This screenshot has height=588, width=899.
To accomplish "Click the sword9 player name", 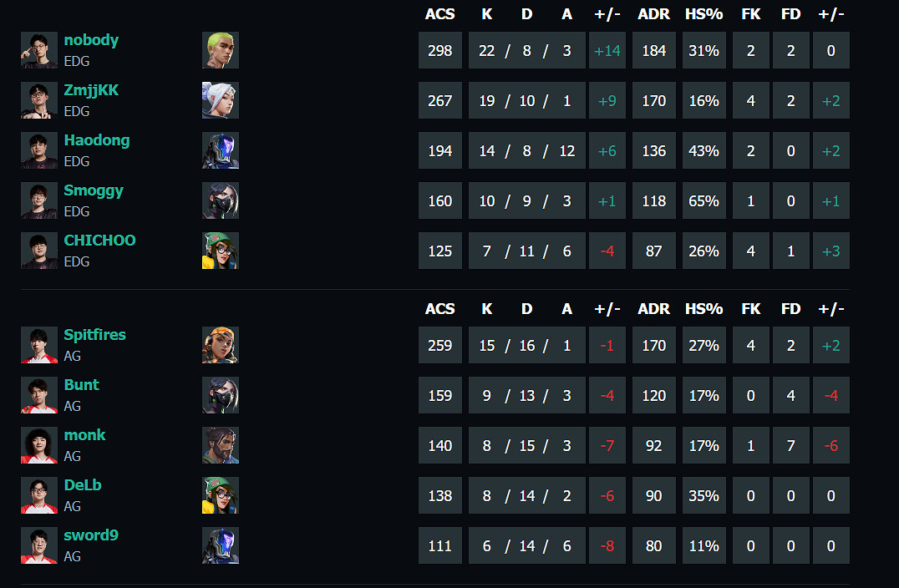I will pyautogui.click(x=91, y=535).
